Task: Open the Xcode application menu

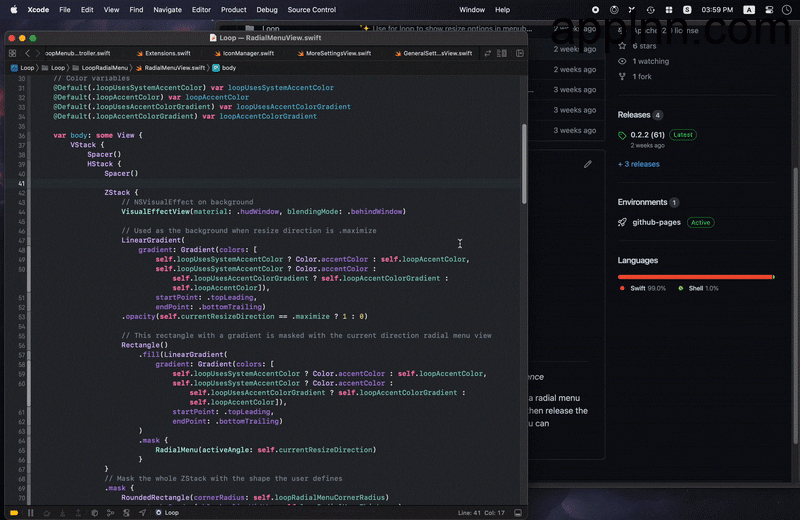Action: click(38, 10)
